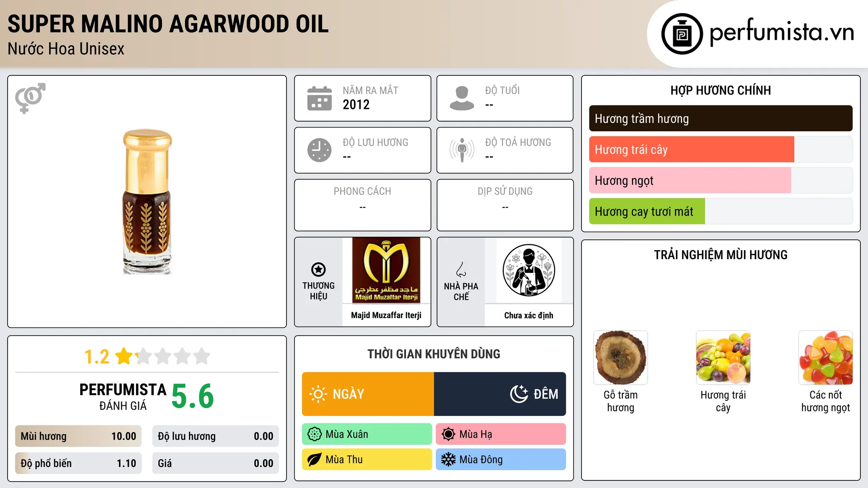Click the Super Malino Agarwood Oil title

[168, 24]
